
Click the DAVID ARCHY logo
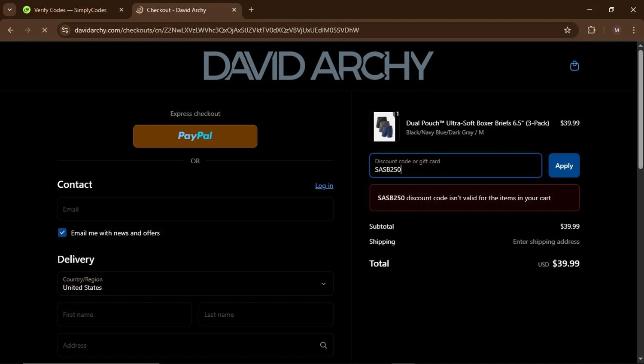tap(318, 66)
